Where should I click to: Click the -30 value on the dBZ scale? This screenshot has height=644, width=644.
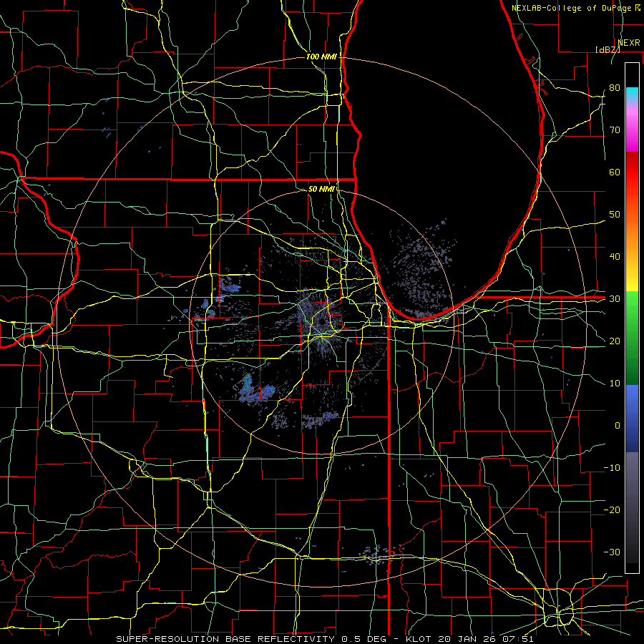click(x=612, y=552)
